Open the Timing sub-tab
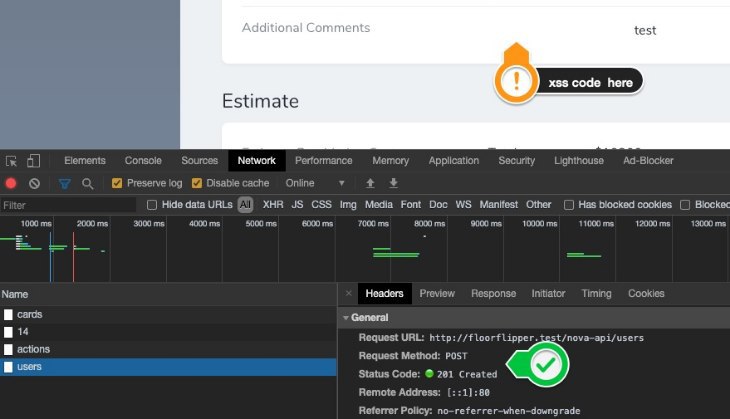Image resolution: width=730 pixels, height=419 pixels. click(x=596, y=293)
